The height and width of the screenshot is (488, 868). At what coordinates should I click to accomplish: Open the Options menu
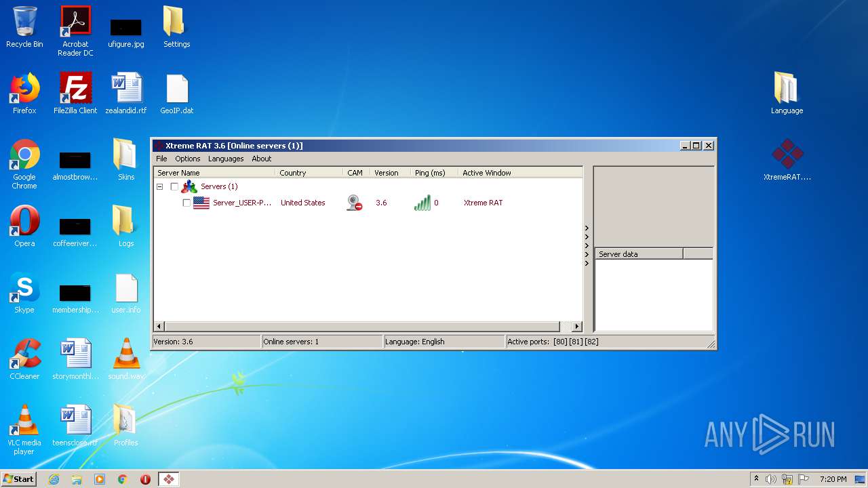(188, 159)
